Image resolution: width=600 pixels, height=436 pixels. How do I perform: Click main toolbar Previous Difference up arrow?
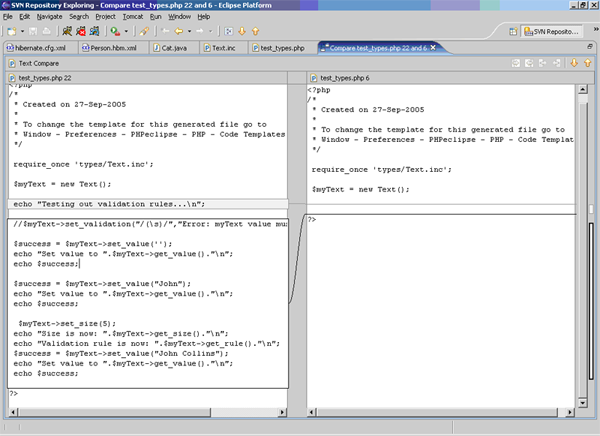pos(255,31)
